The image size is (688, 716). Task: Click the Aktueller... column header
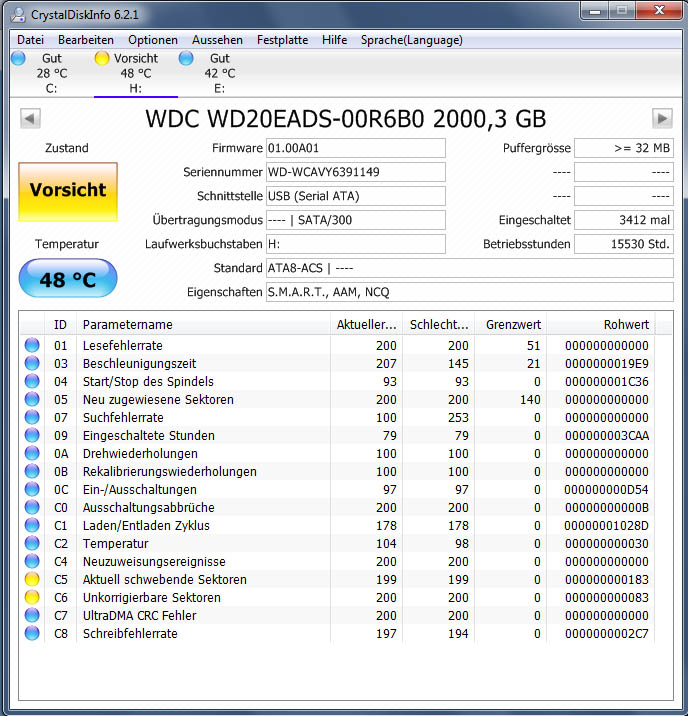coord(366,324)
